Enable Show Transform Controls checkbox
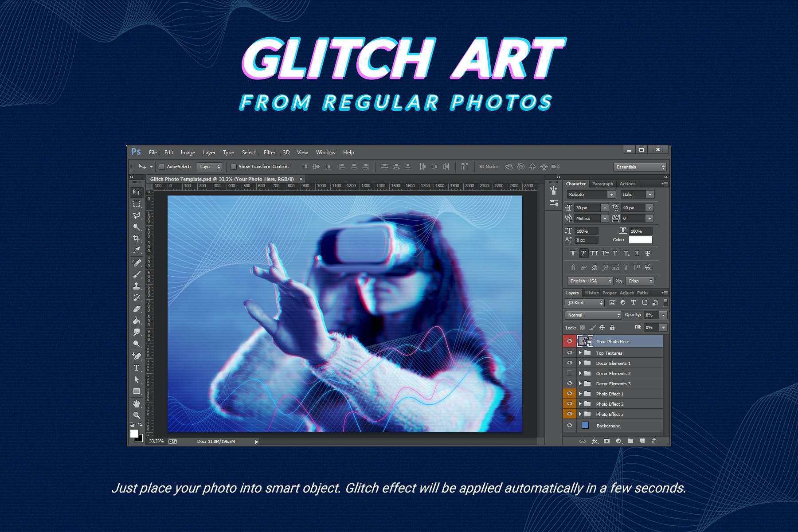 click(x=234, y=167)
